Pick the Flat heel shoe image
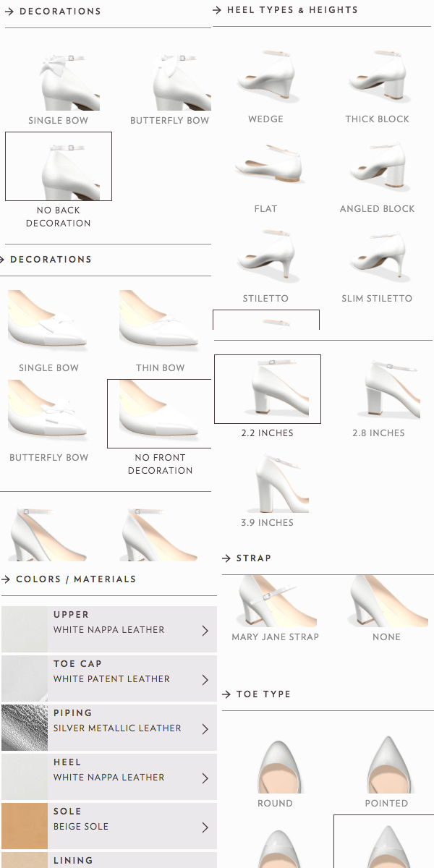 (x=265, y=166)
